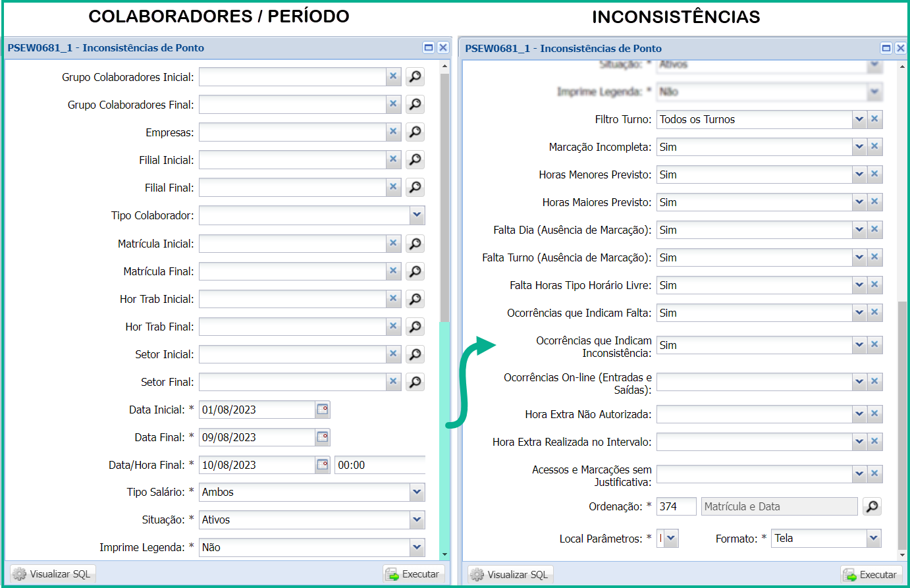Open calendar picker for Data Inicial
Screen dimensions: 910x588
pyautogui.click(x=321, y=409)
